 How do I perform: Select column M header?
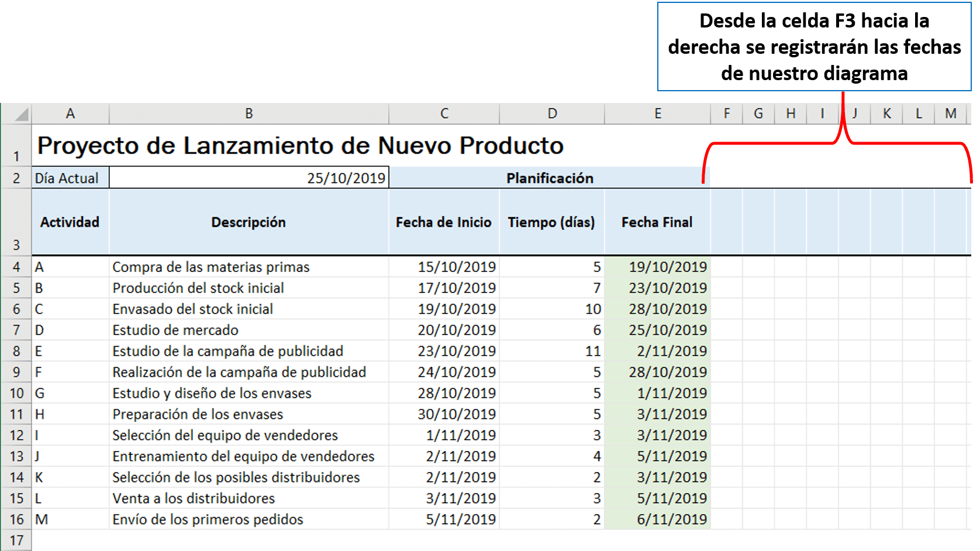pyautogui.click(x=951, y=113)
